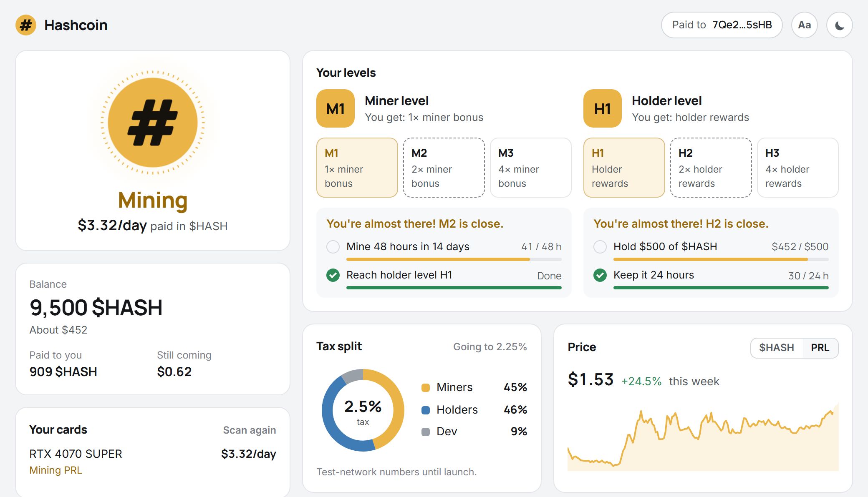Toggle the Hold $500 of $HASH task circle
The width and height of the screenshot is (868, 497).
600,247
